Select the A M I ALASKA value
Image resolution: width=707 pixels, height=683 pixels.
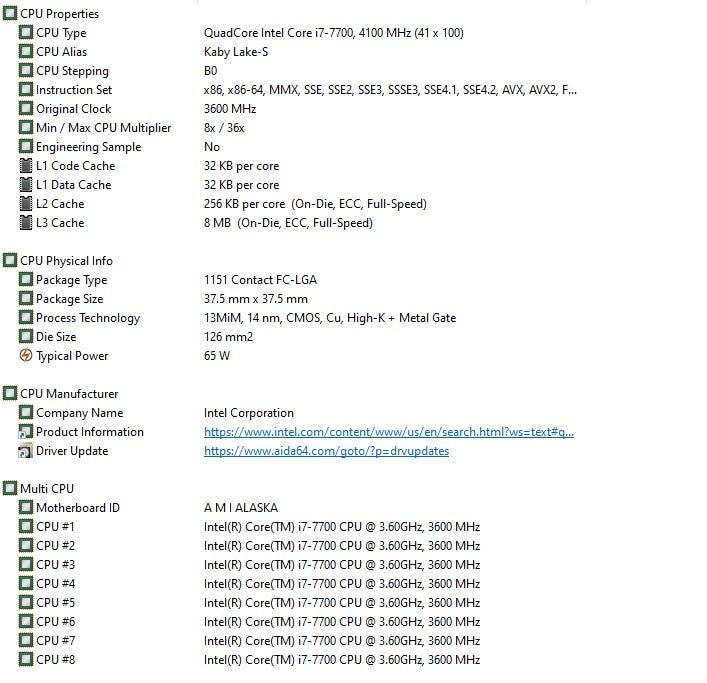(x=241, y=508)
